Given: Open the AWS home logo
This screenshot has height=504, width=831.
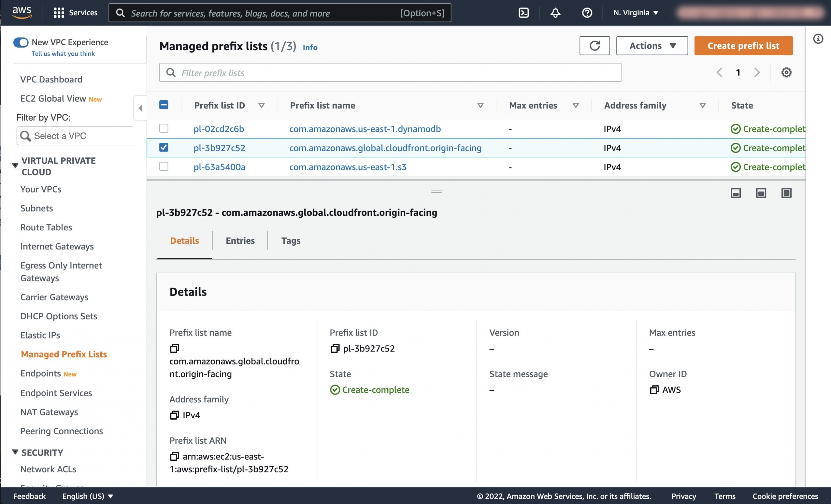Looking at the screenshot, I should point(22,12).
